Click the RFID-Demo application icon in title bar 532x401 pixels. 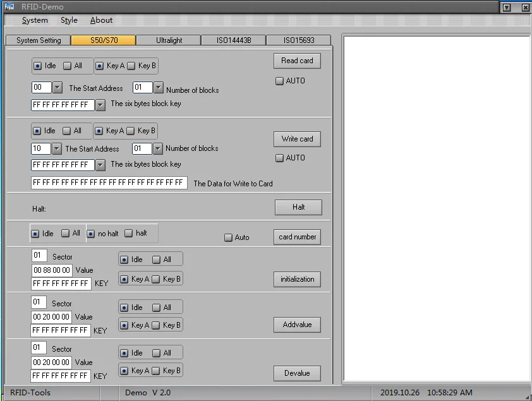click(9, 6)
